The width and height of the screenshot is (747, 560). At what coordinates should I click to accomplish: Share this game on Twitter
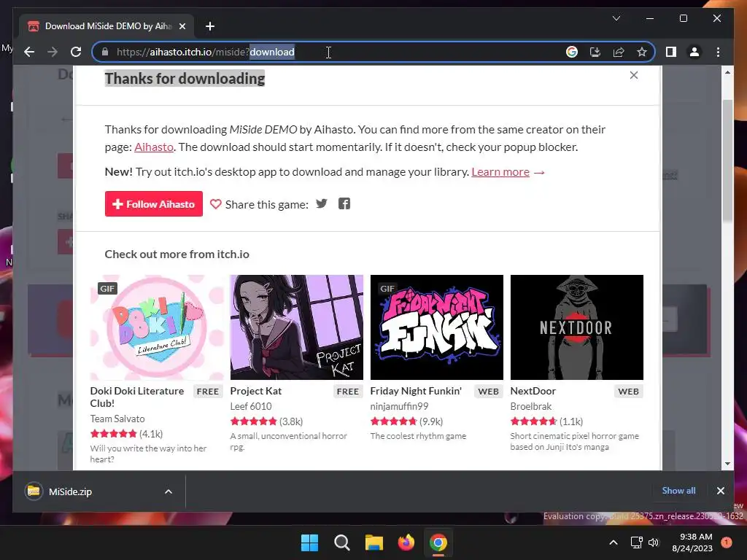(322, 204)
